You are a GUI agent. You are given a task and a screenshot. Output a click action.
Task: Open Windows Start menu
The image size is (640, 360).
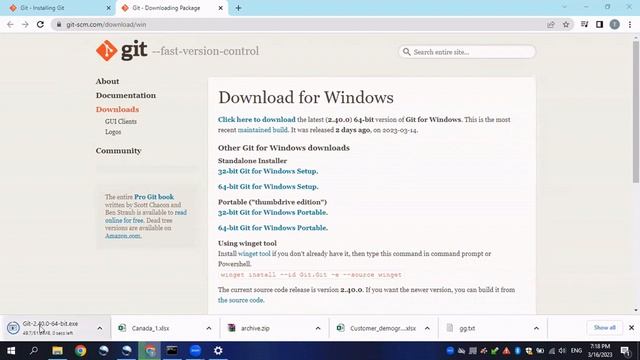point(11,351)
